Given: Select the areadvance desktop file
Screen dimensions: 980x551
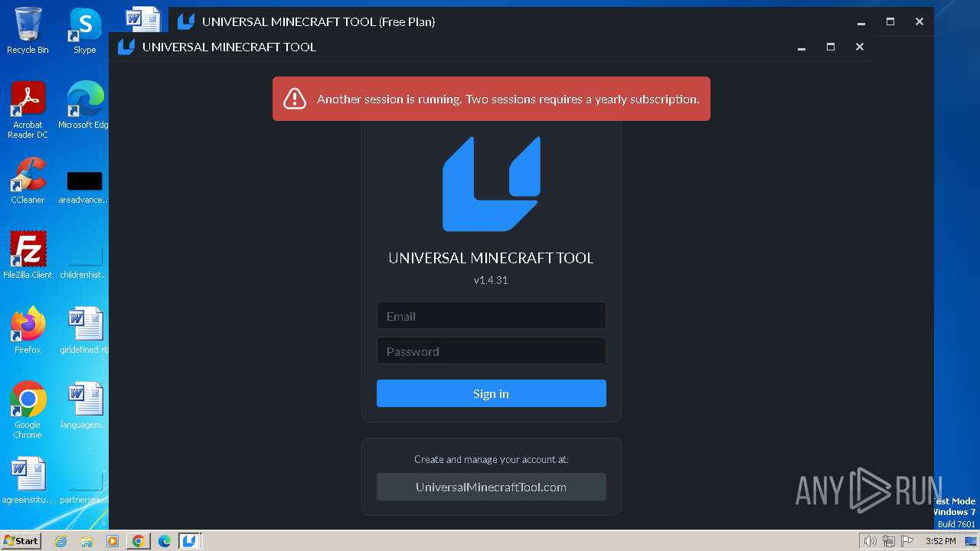Looking at the screenshot, I should point(84,187).
